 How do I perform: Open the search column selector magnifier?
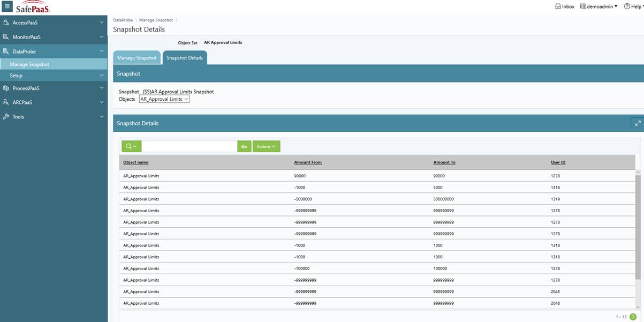131,146
